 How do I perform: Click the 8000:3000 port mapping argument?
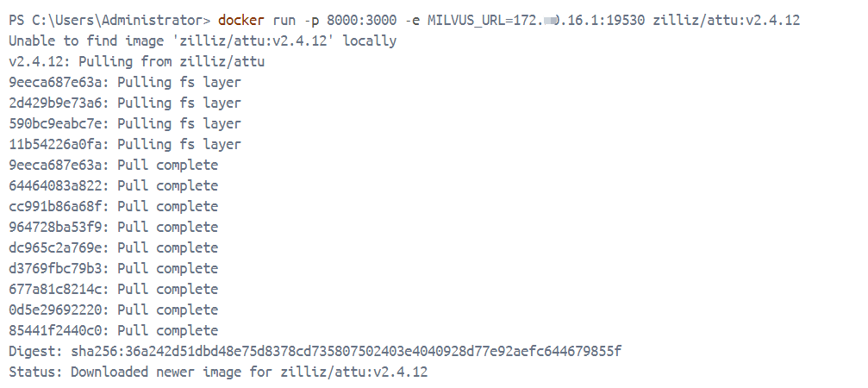(357, 20)
